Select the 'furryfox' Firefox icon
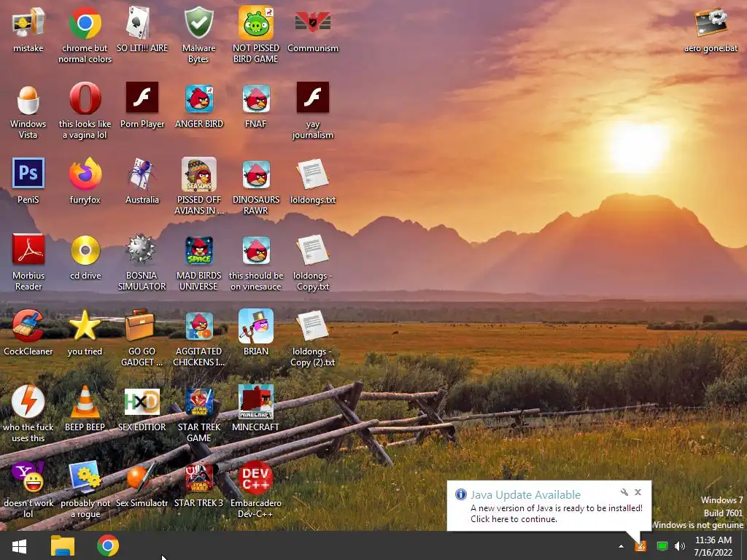The width and height of the screenshot is (747, 560). point(85,174)
